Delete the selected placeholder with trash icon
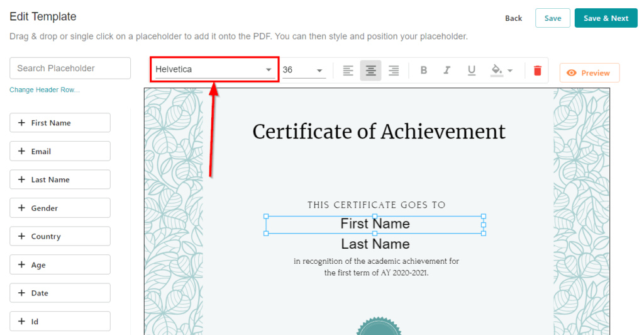The width and height of the screenshot is (644, 335). coord(537,71)
